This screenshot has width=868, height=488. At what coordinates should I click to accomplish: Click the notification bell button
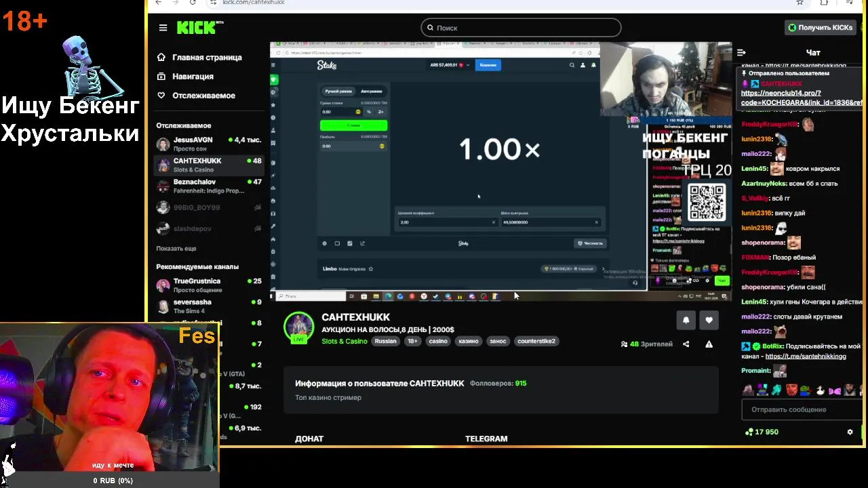point(686,320)
